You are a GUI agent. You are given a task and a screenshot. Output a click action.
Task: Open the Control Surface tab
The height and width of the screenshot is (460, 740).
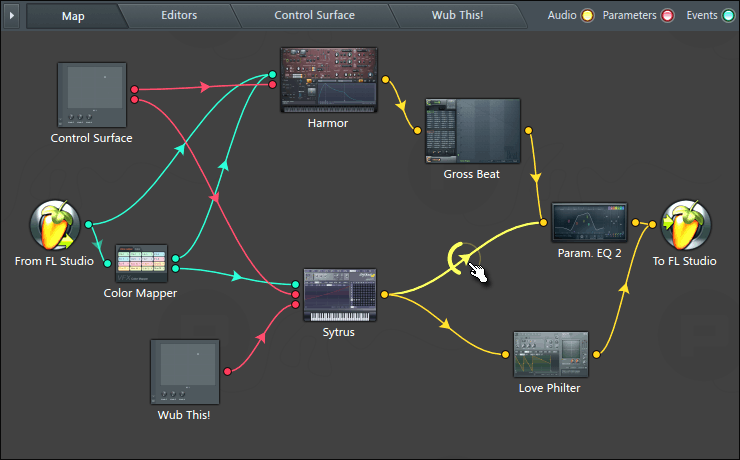314,15
